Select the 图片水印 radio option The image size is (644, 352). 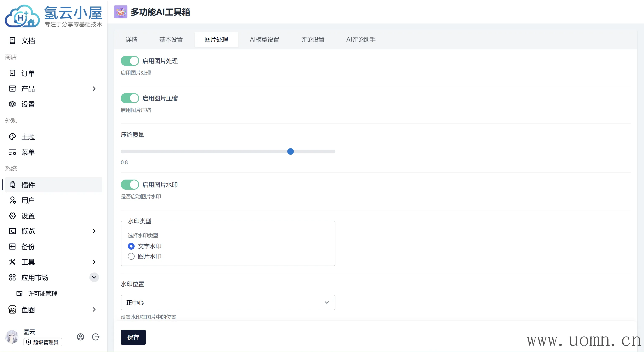131,256
